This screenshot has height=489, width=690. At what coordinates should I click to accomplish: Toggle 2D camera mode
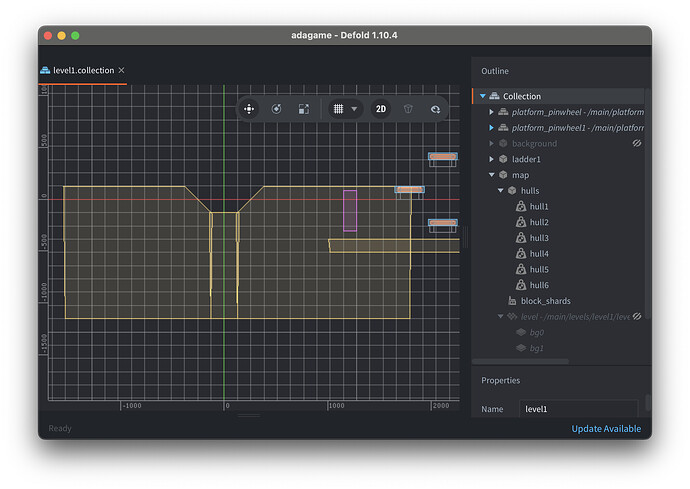[x=381, y=109]
